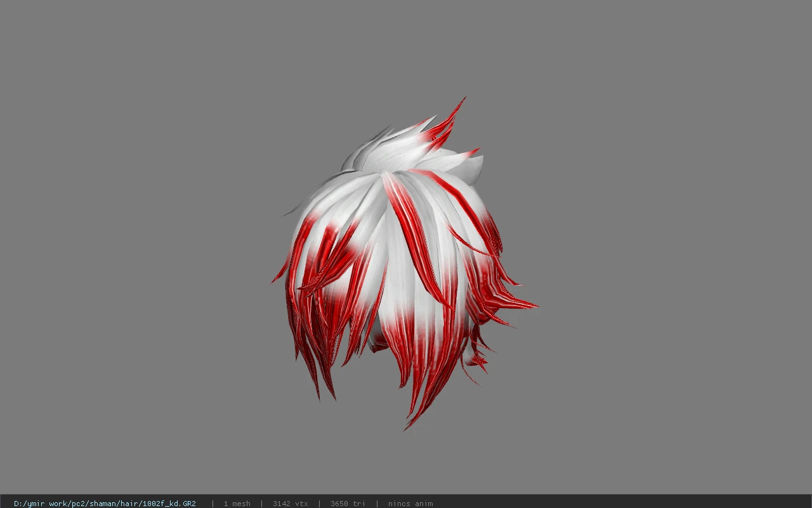Click the 1 mesh counter in status bar
The image size is (812, 508).
pyautogui.click(x=237, y=504)
